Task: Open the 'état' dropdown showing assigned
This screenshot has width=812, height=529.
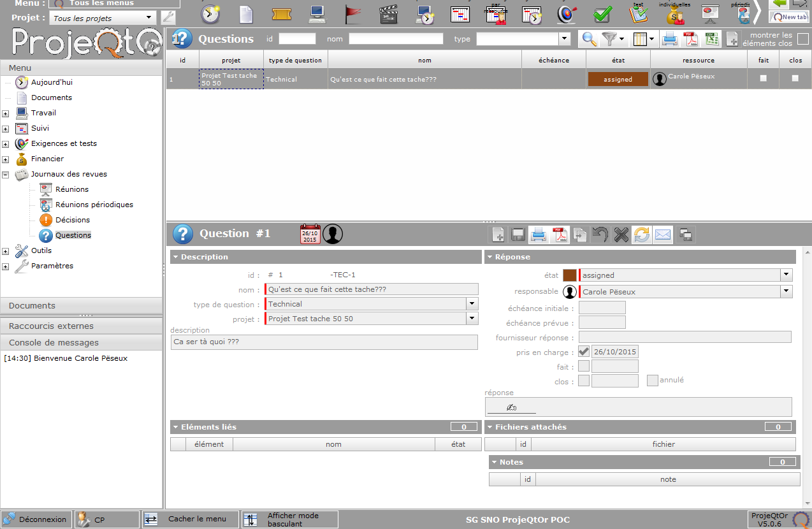Action: coord(787,275)
